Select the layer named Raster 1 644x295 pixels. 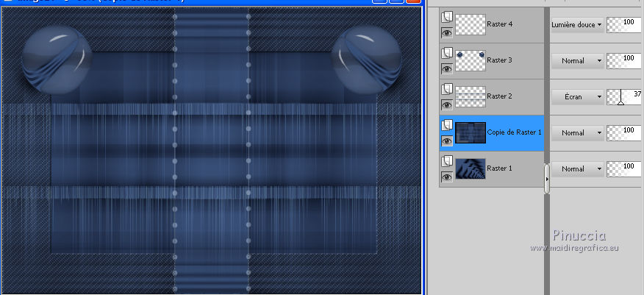499,168
